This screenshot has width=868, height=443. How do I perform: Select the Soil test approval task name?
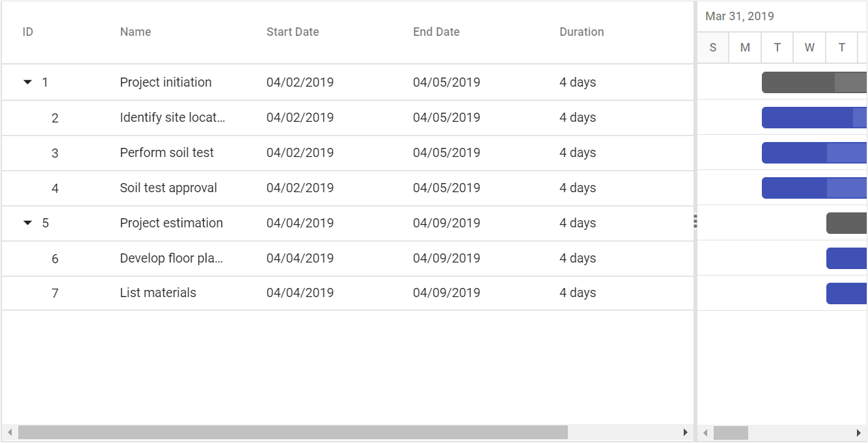pyautogui.click(x=168, y=188)
